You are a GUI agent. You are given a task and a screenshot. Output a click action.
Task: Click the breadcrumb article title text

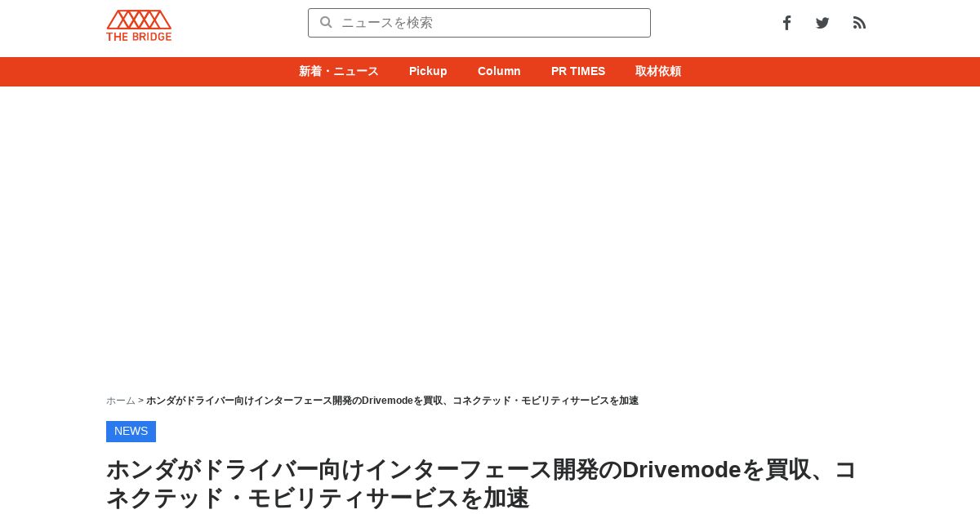(392, 401)
